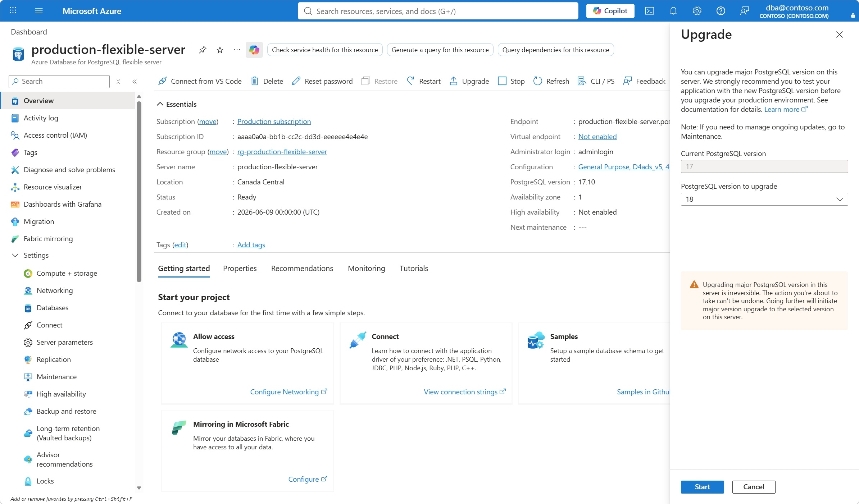Open the Copilot icon next to the title
Screen dimensions: 859x504
254,50
